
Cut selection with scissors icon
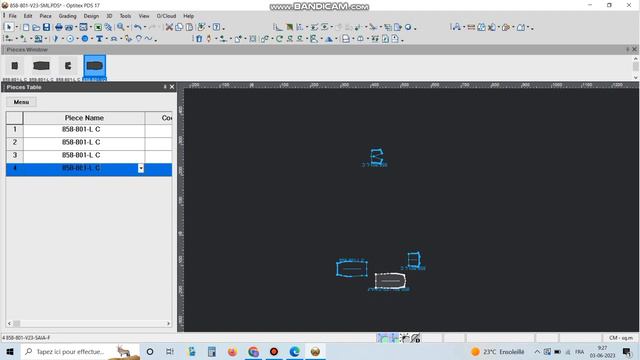pos(169,27)
